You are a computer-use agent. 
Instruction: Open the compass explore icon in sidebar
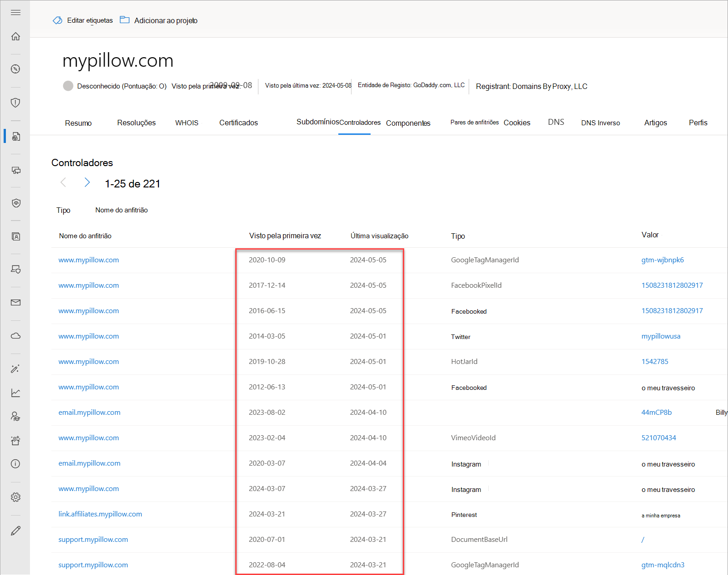(15, 69)
